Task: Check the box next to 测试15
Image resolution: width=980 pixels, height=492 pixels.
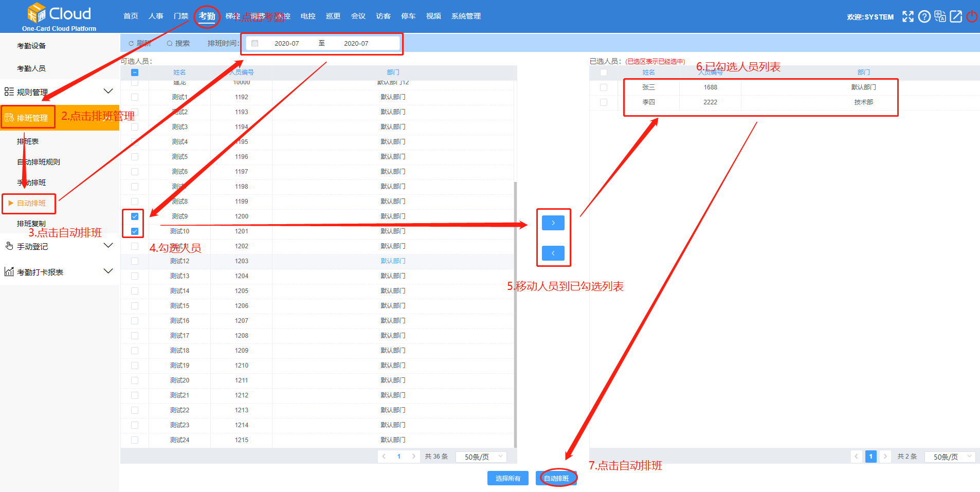Action: click(135, 306)
